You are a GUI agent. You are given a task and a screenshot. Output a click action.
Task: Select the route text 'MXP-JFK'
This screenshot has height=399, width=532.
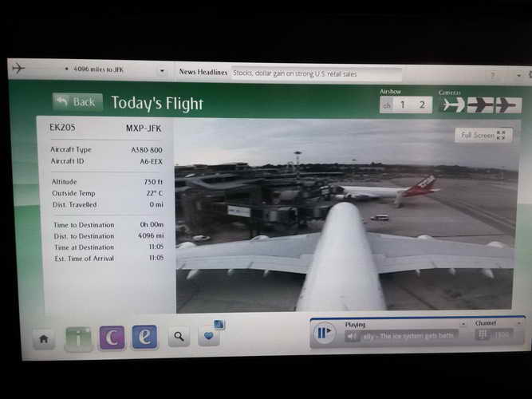pos(144,128)
